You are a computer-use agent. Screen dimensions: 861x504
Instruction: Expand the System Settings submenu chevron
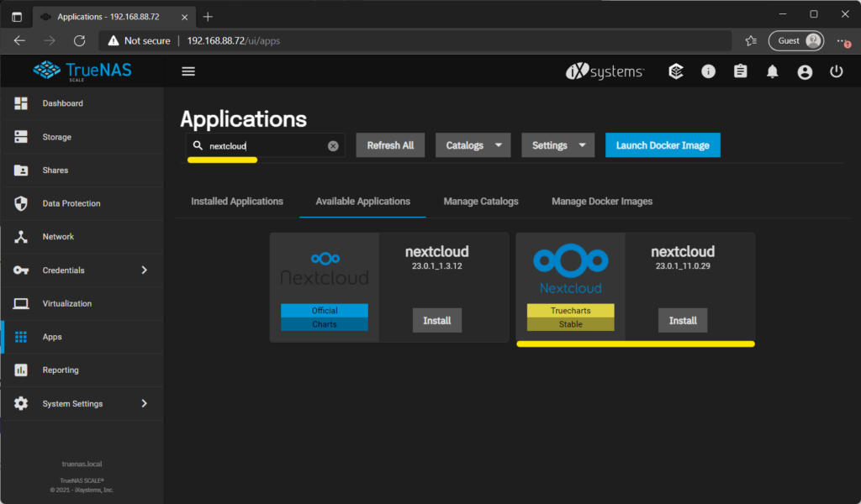pos(145,404)
